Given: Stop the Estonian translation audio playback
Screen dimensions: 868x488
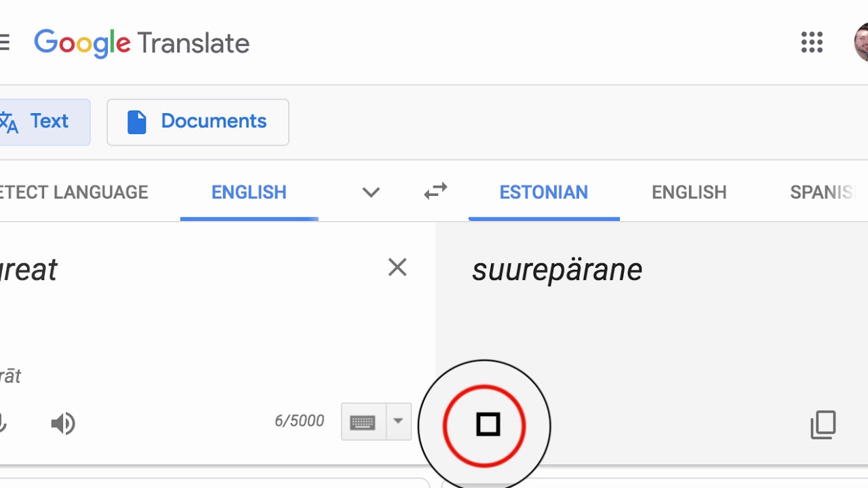Looking at the screenshot, I should pos(488,425).
